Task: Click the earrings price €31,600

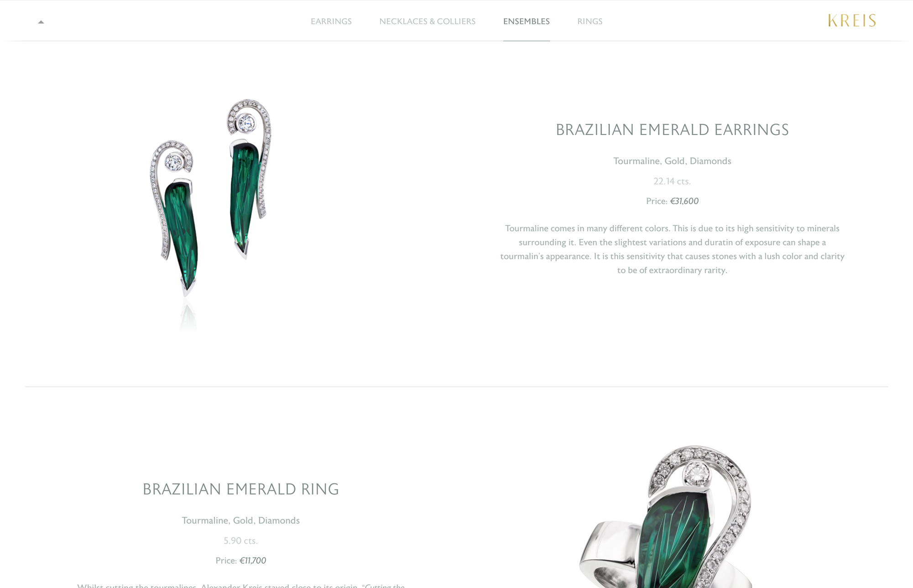Action: tap(684, 201)
